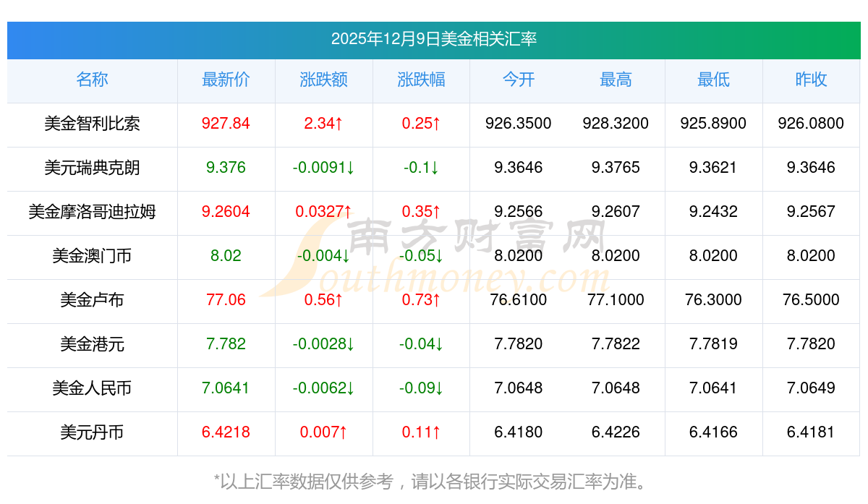Select the 美元丹币 row name
The height and width of the screenshot is (504, 868).
pos(92,432)
